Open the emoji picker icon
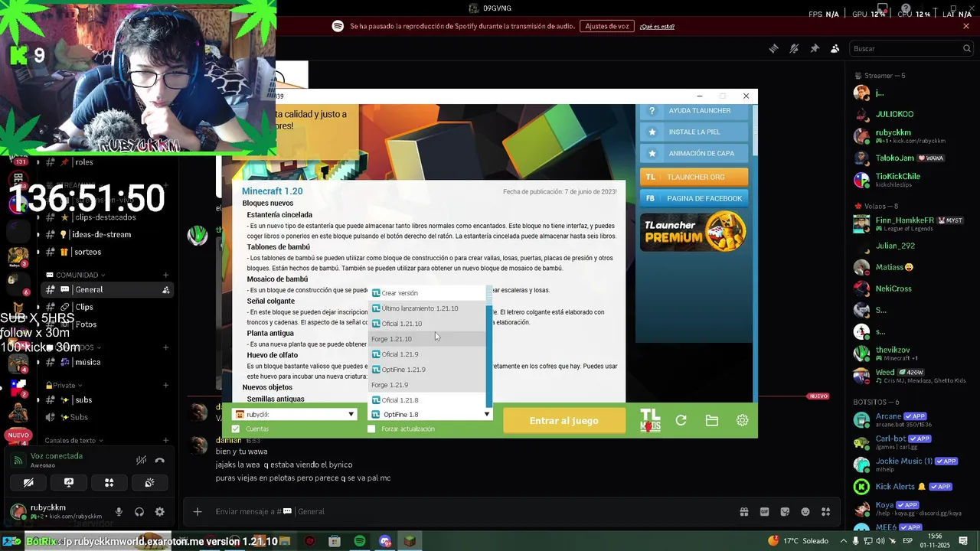The height and width of the screenshot is (551, 980). click(805, 511)
